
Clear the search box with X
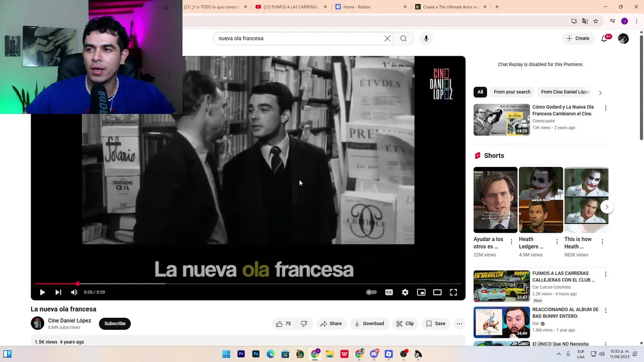point(387,38)
